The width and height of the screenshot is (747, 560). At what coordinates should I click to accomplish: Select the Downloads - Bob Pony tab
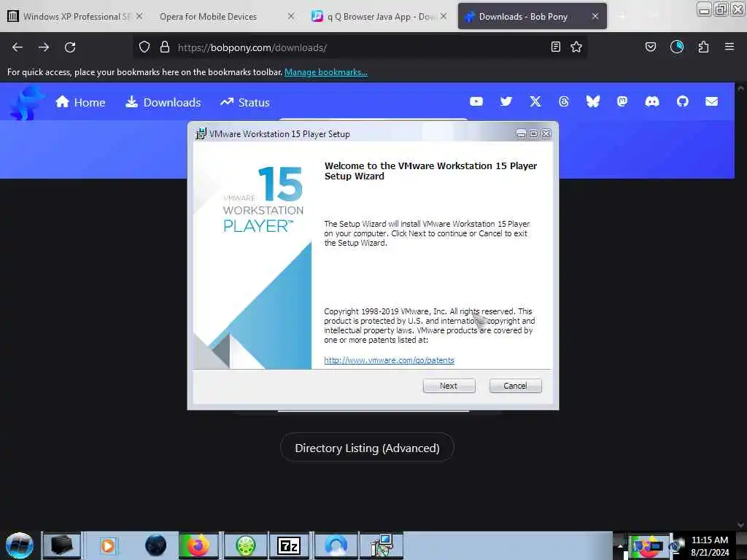click(x=532, y=17)
